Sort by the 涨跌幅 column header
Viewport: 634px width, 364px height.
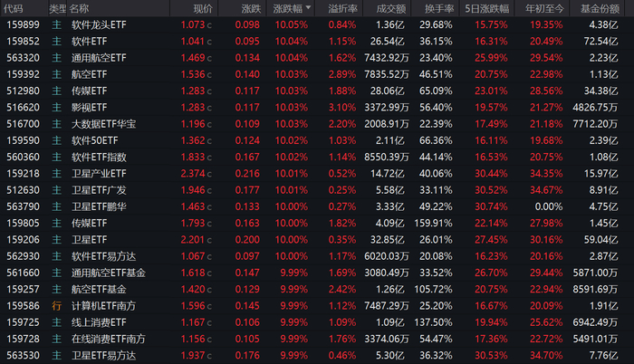[x=291, y=8]
